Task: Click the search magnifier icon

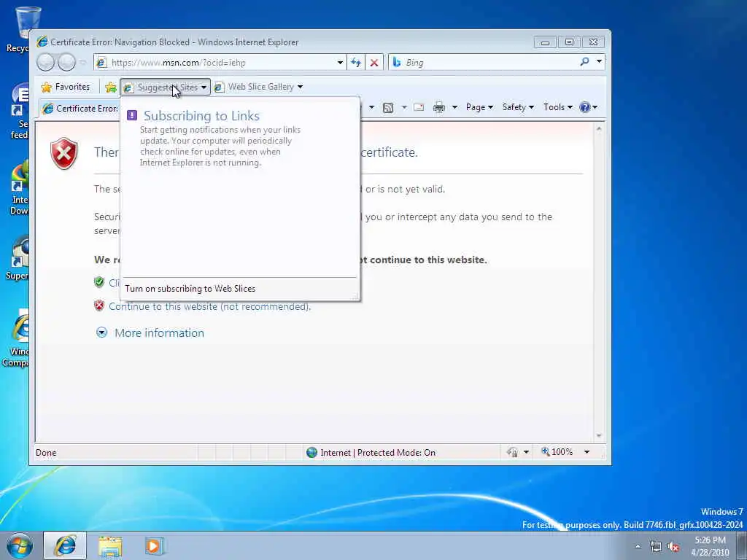Action: coord(584,62)
